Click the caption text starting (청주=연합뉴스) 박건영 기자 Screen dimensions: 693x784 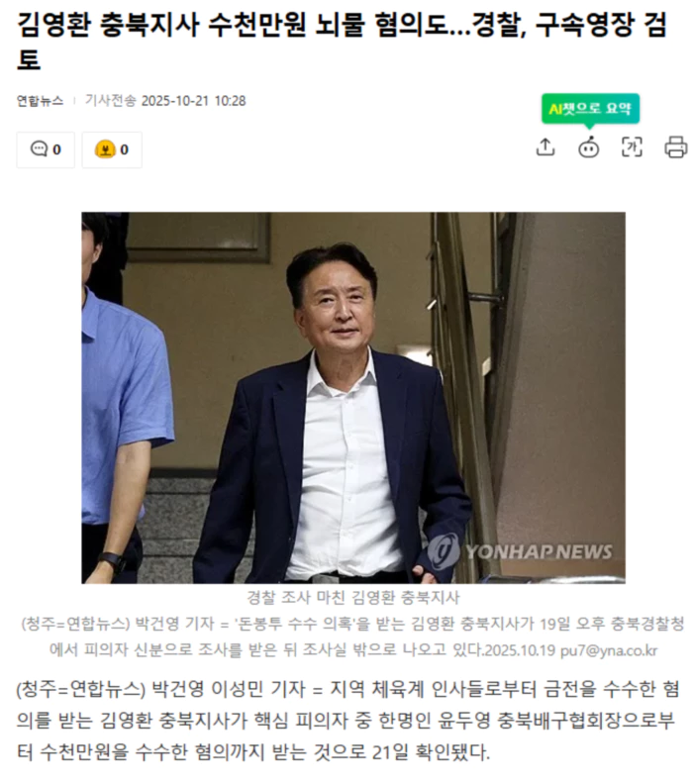click(353, 637)
